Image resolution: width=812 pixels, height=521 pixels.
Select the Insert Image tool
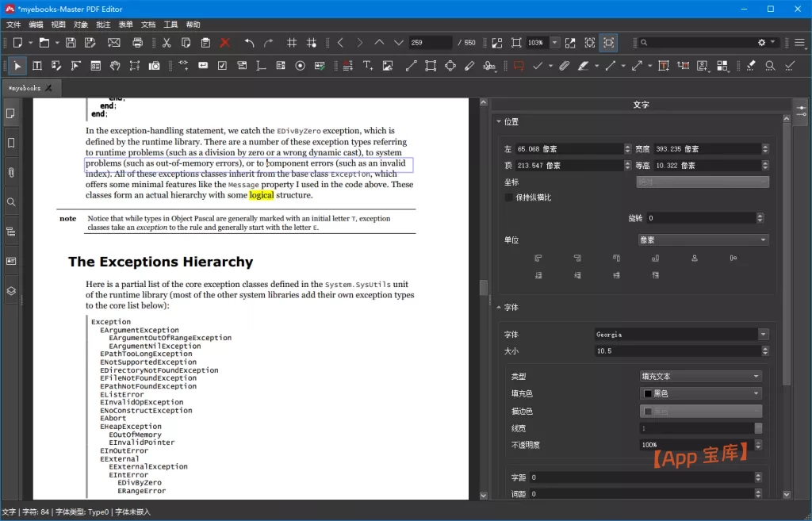[388, 66]
